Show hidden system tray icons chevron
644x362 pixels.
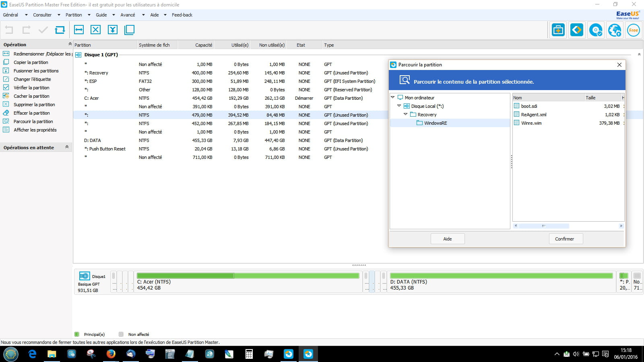click(557, 354)
